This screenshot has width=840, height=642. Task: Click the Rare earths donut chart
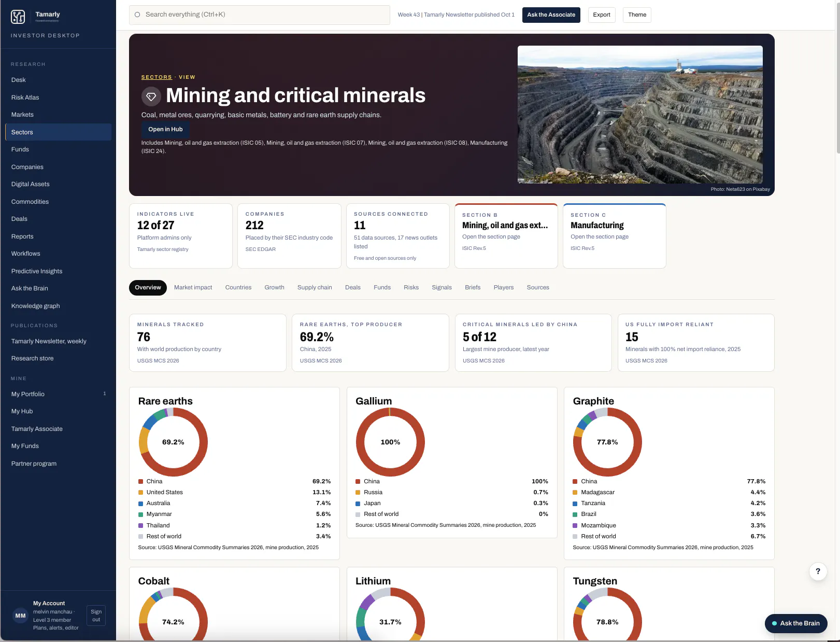tap(173, 442)
